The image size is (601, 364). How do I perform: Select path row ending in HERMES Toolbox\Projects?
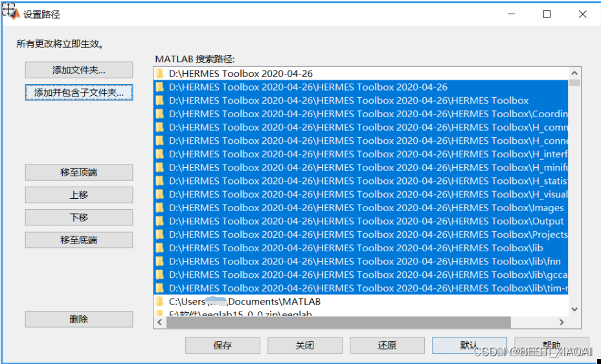pyautogui.click(x=361, y=234)
